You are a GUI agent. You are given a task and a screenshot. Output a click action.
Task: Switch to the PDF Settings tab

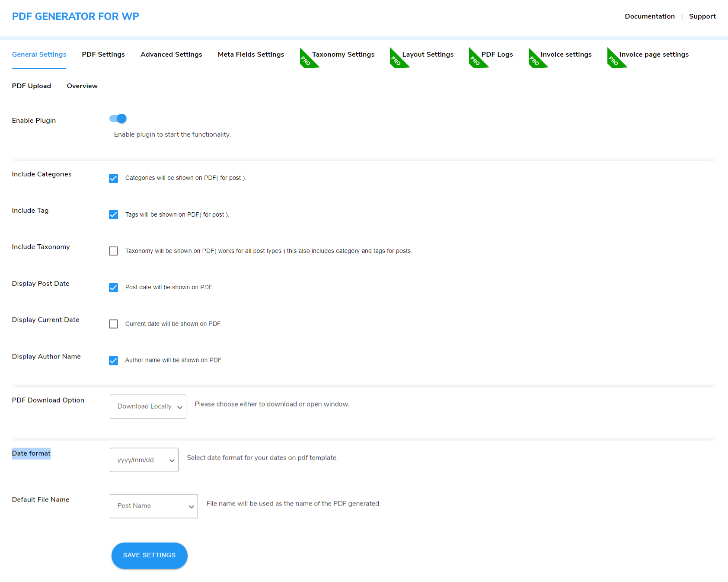pyautogui.click(x=103, y=54)
